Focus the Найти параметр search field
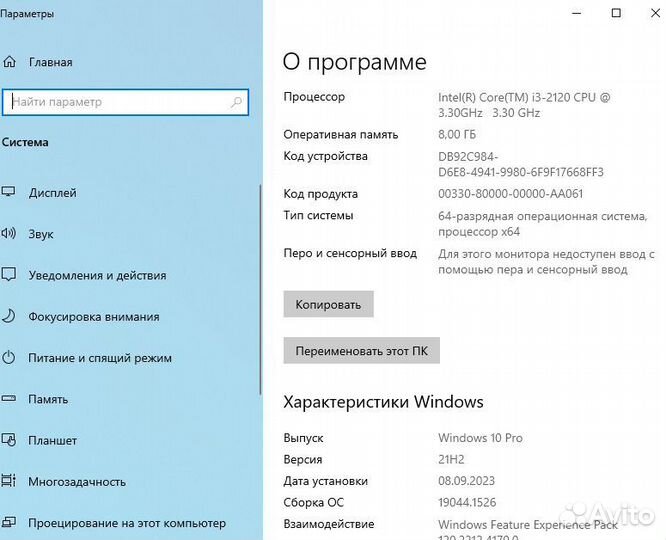 click(125, 102)
